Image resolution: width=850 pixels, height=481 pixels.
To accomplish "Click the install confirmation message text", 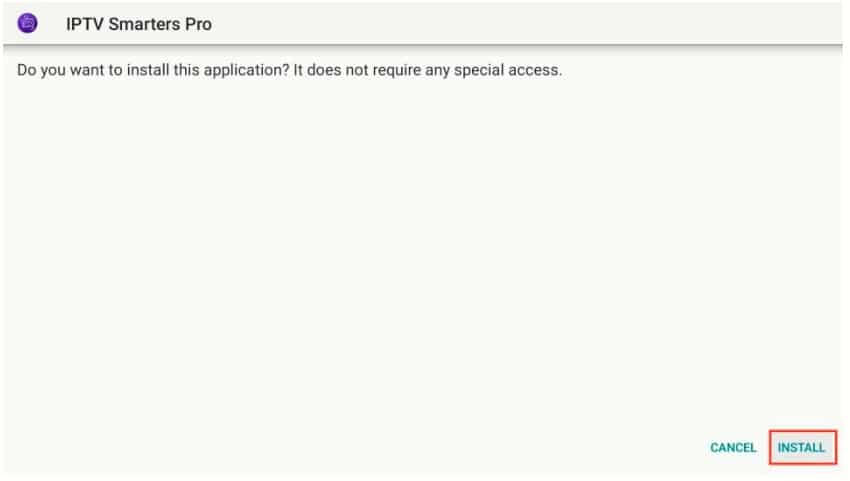I will 289,70.
